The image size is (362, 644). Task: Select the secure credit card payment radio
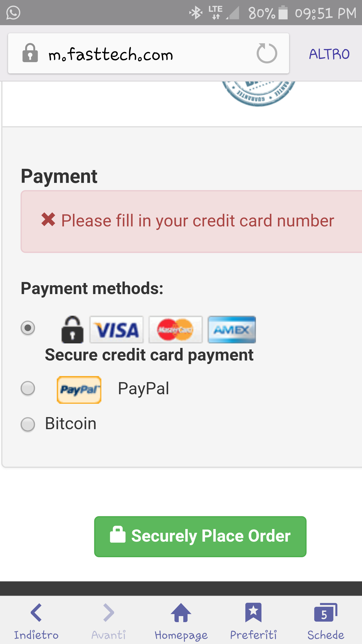(28, 328)
